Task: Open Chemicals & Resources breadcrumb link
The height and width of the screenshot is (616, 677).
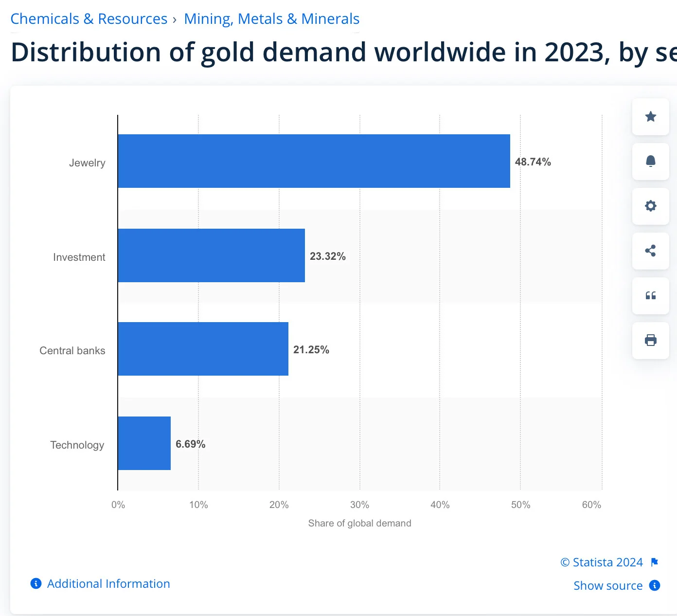Action: click(x=89, y=19)
